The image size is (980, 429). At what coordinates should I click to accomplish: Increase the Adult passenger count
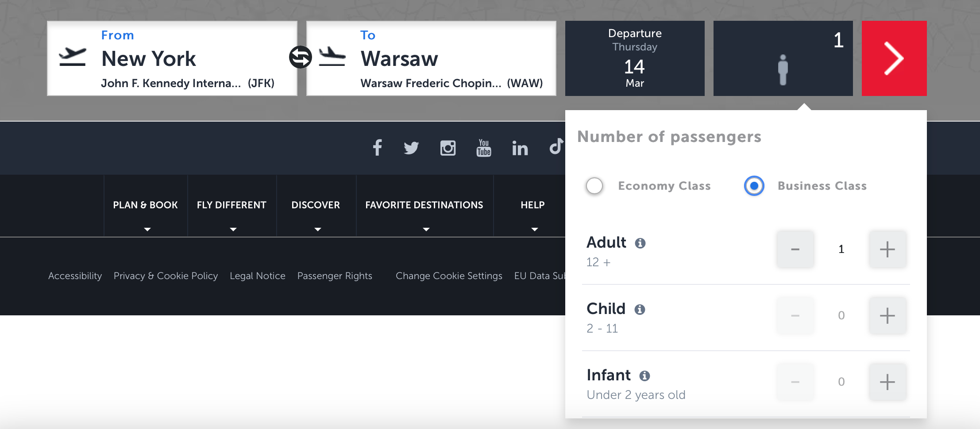887,249
